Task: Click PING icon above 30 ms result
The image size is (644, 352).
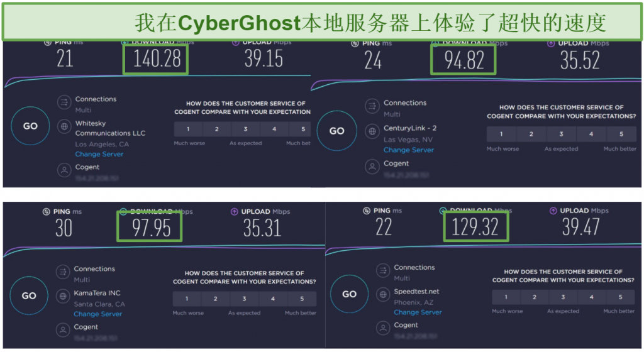Action: point(47,212)
